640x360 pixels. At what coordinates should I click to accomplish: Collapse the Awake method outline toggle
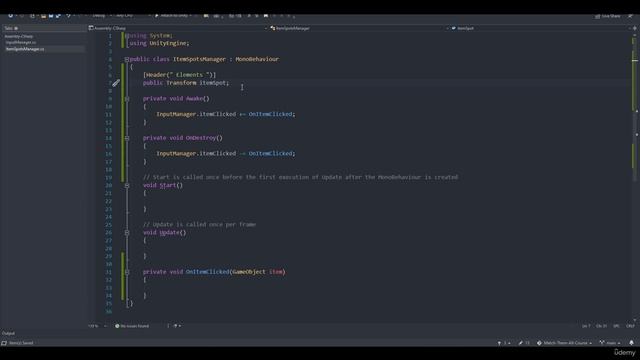(x=127, y=99)
